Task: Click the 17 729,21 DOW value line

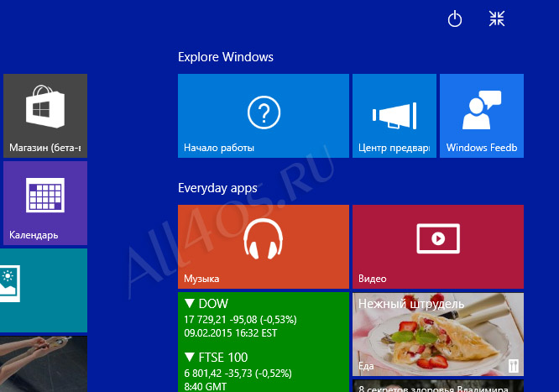Action: point(240,320)
